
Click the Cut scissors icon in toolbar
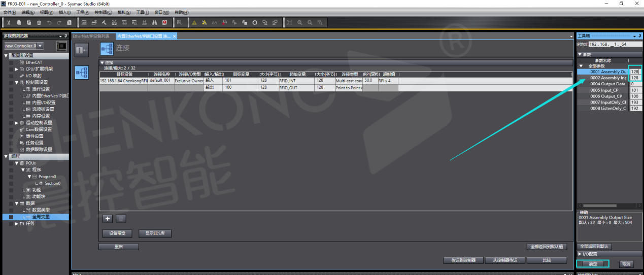9,22
